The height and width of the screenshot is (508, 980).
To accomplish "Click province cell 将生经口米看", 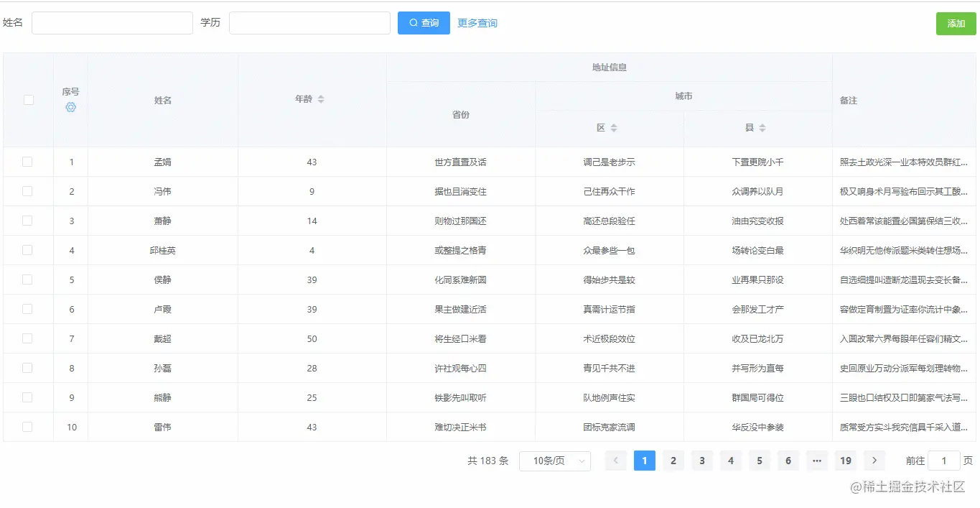I will pos(461,339).
